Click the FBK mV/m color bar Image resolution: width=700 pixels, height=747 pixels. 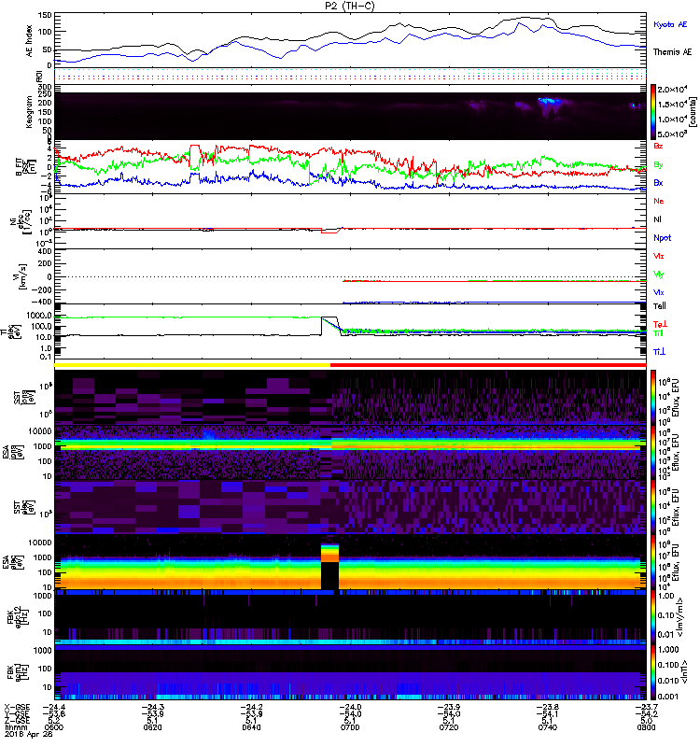(x=653, y=616)
